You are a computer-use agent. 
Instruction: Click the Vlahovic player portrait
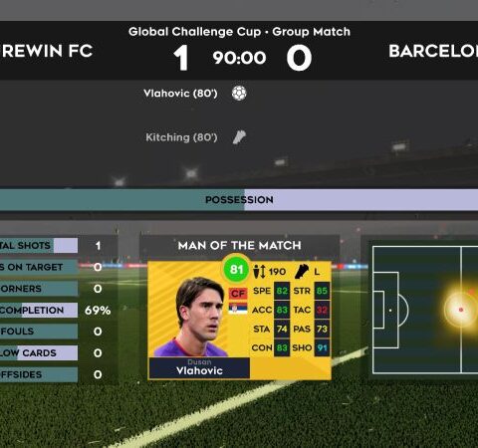pyautogui.click(x=199, y=318)
